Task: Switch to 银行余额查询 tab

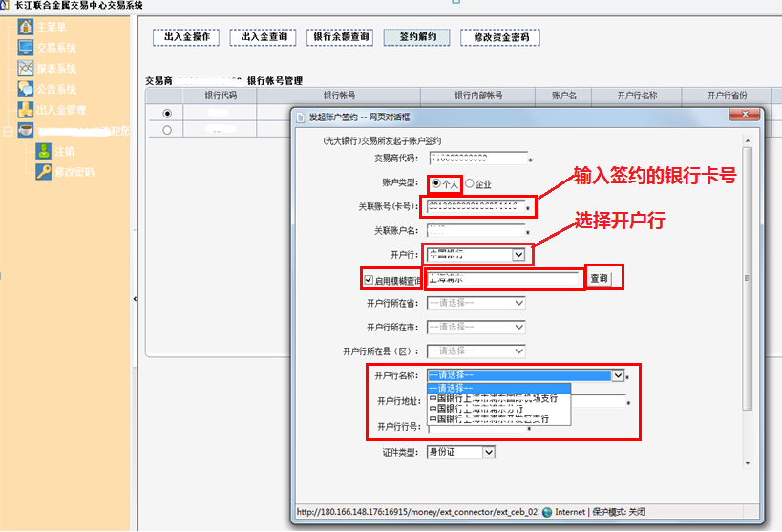Action: click(x=341, y=37)
